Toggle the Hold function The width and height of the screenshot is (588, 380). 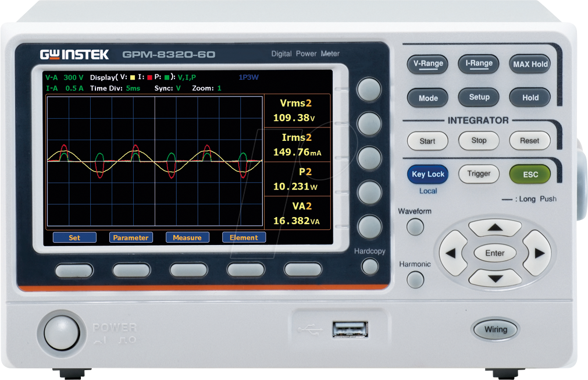(x=529, y=98)
